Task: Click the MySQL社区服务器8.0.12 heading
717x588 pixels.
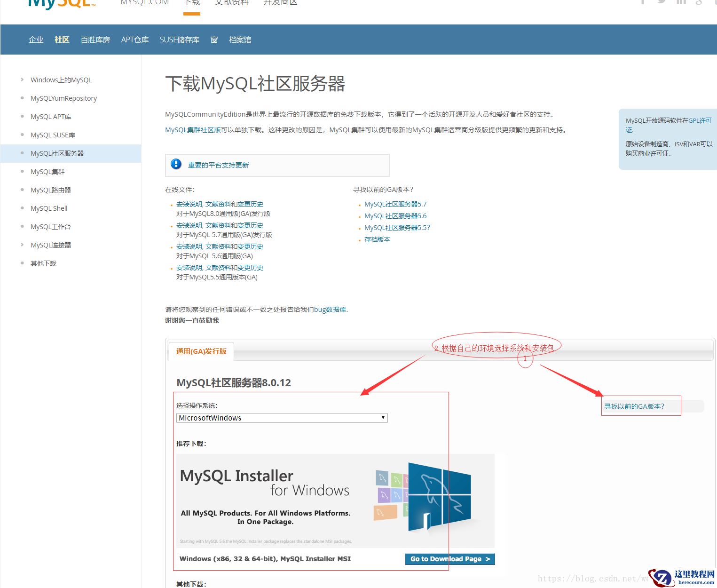Action: point(234,383)
